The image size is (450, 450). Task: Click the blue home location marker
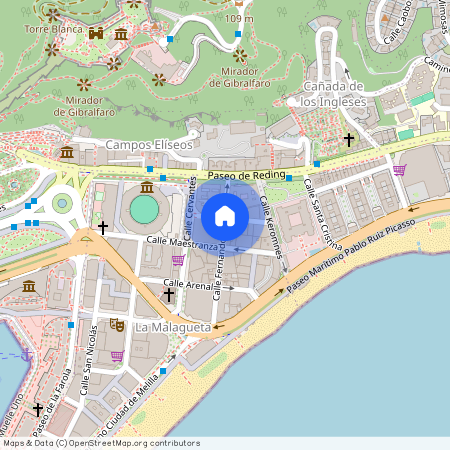pos(225,217)
